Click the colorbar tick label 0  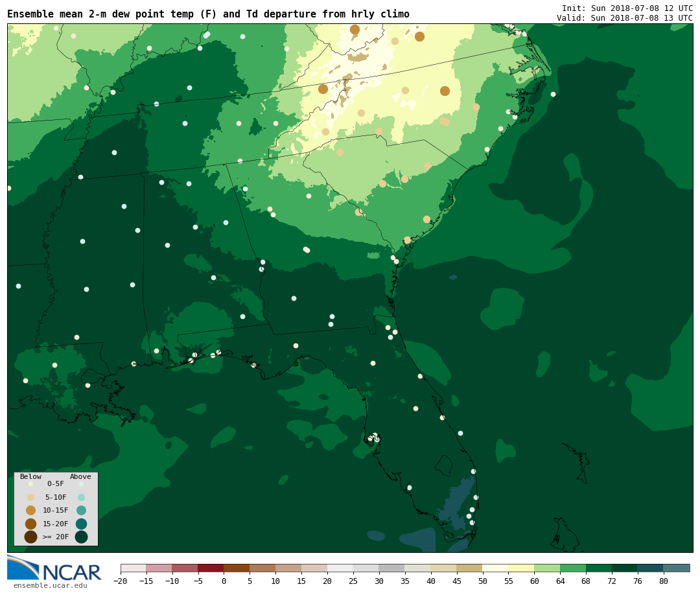click(x=224, y=581)
